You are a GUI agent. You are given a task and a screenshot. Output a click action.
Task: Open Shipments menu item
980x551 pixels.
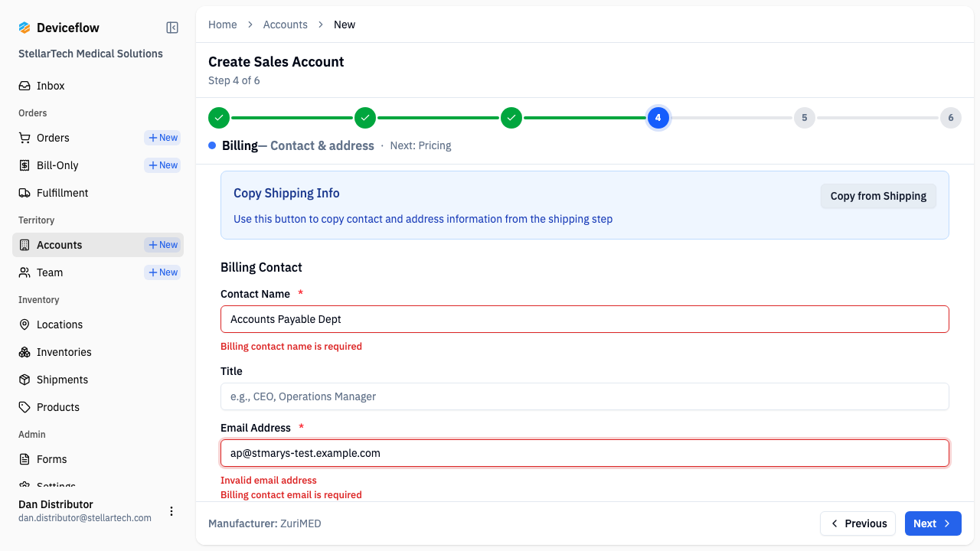pyautogui.click(x=98, y=380)
